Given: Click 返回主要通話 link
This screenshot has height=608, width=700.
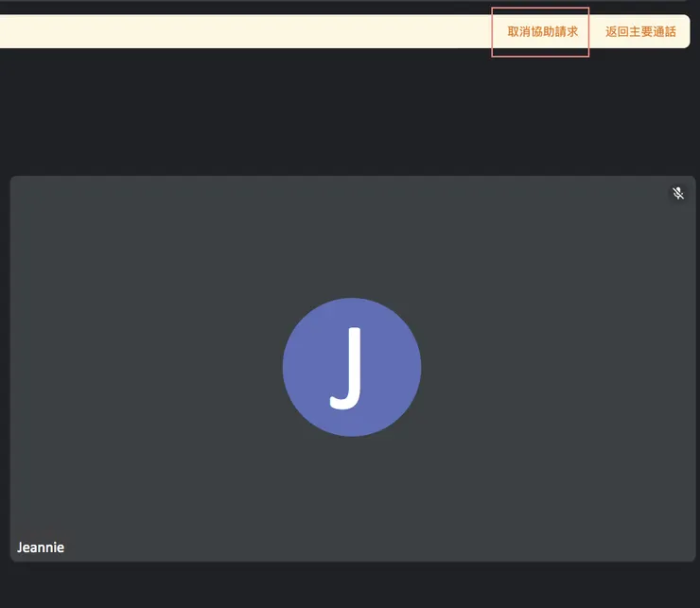Looking at the screenshot, I should pyautogui.click(x=640, y=32).
